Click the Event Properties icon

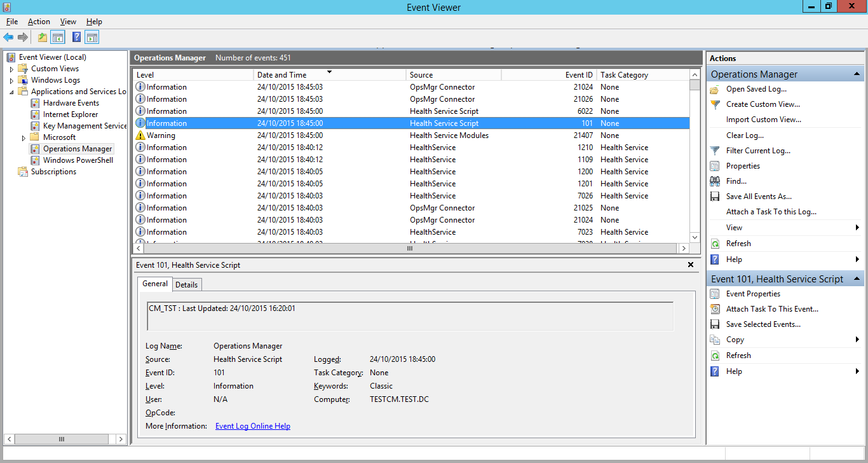point(715,294)
